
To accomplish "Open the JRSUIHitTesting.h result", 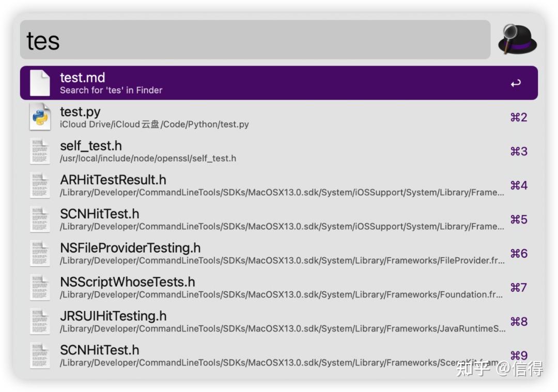I will pos(113,317).
